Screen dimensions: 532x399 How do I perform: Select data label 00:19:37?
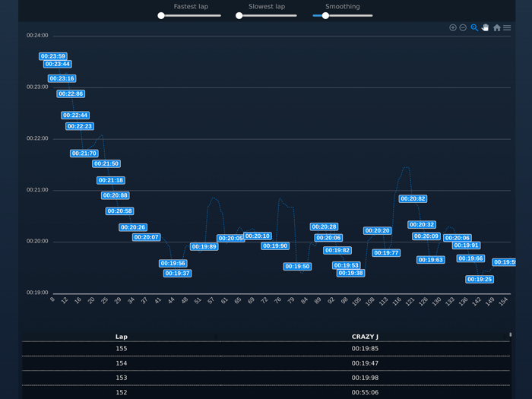[x=177, y=274]
